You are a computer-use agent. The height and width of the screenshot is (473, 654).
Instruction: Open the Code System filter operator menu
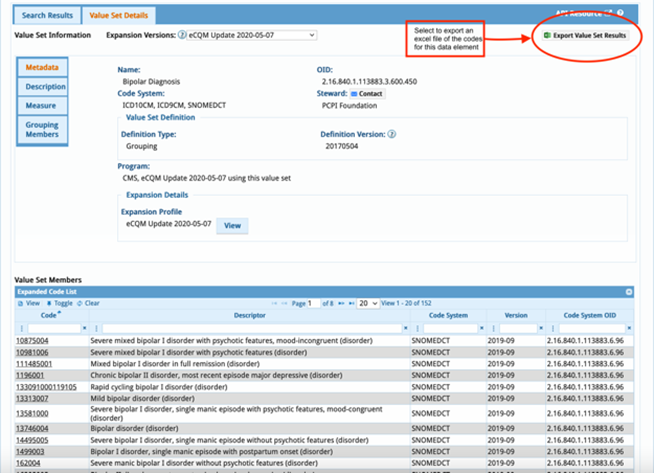click(x=418, y=329)
